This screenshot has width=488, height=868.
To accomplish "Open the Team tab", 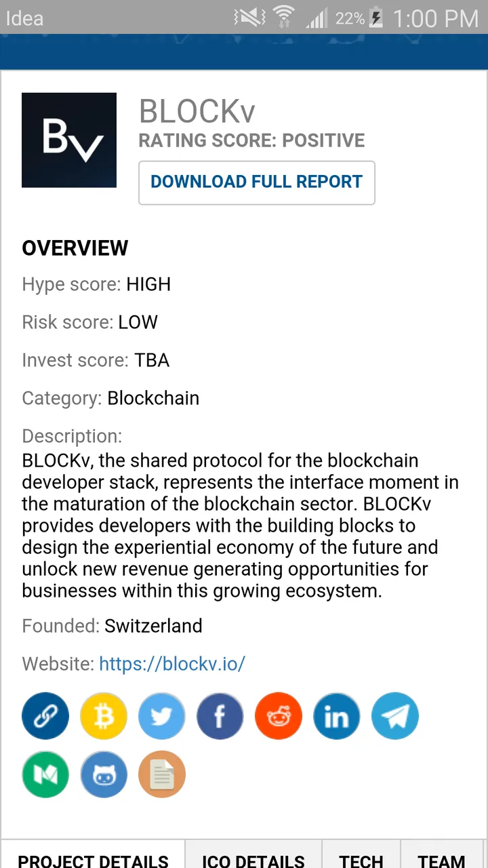I will [x=441, y=854].
